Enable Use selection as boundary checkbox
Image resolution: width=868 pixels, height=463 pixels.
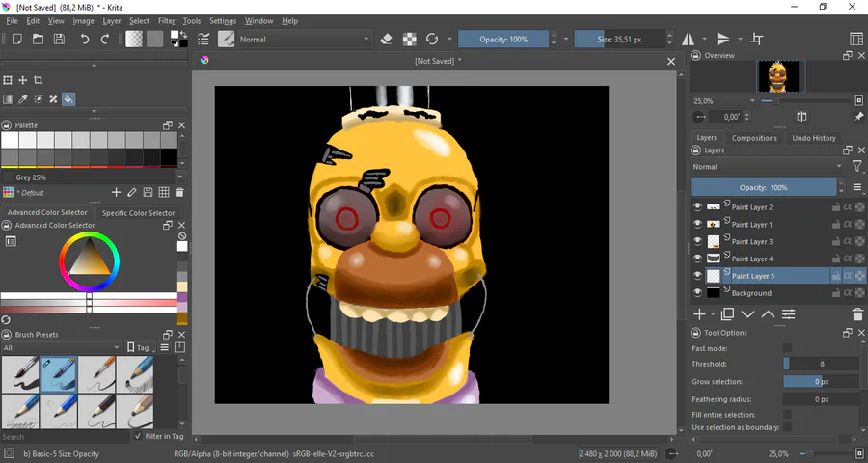coord(787,427)
